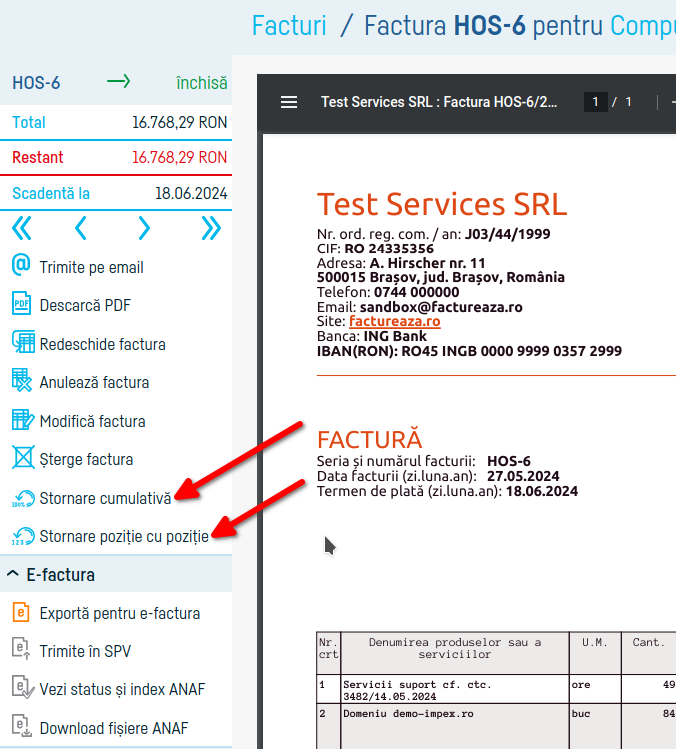Click the Anulează factura icon

pyautogui.click(x=22, y=381)
